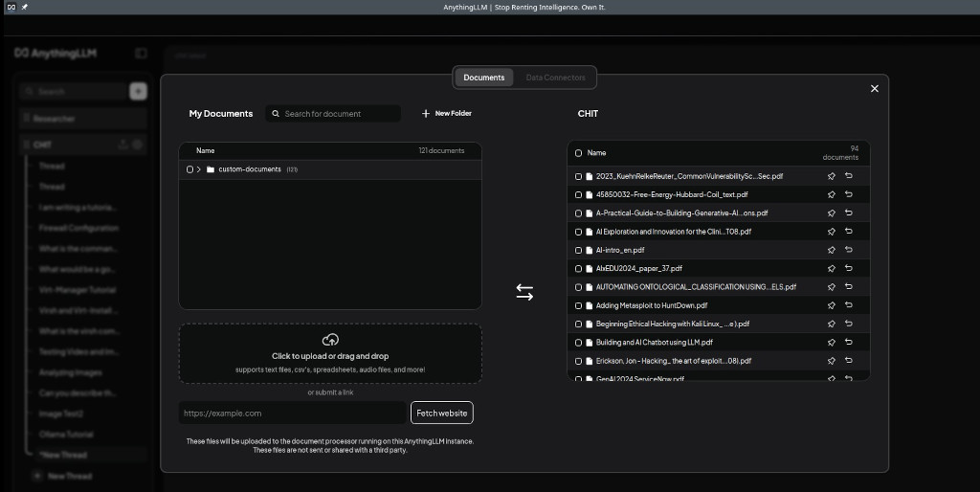Screen dimensions: 980x492
Task: Select the AI Exploration and Innovation checkbox
Action: point(578,232)
